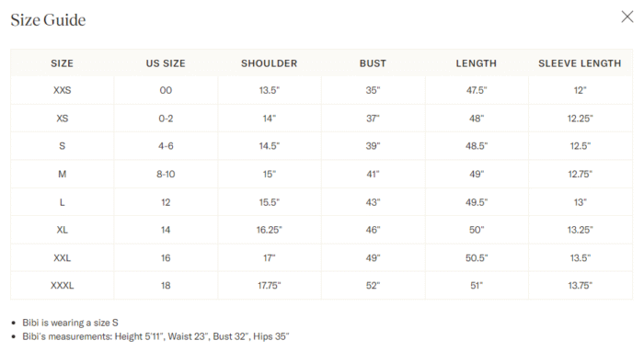
Task: Click the US SIZE column header
Action: click(x=166, y=63)
